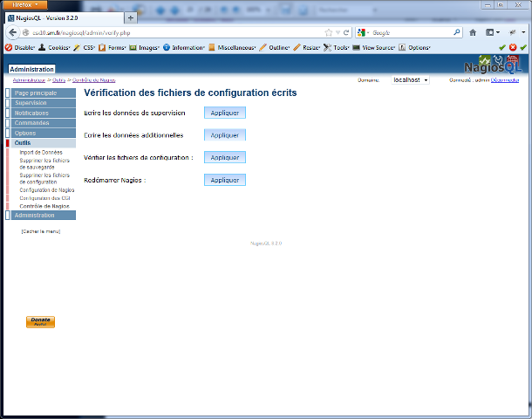Go back using the browser back arrow

12,32
